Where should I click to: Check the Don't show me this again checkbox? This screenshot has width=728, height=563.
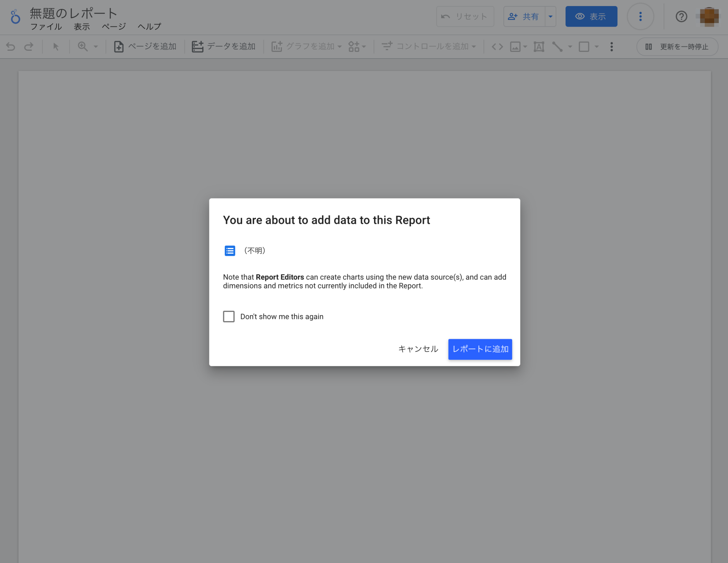229,316
